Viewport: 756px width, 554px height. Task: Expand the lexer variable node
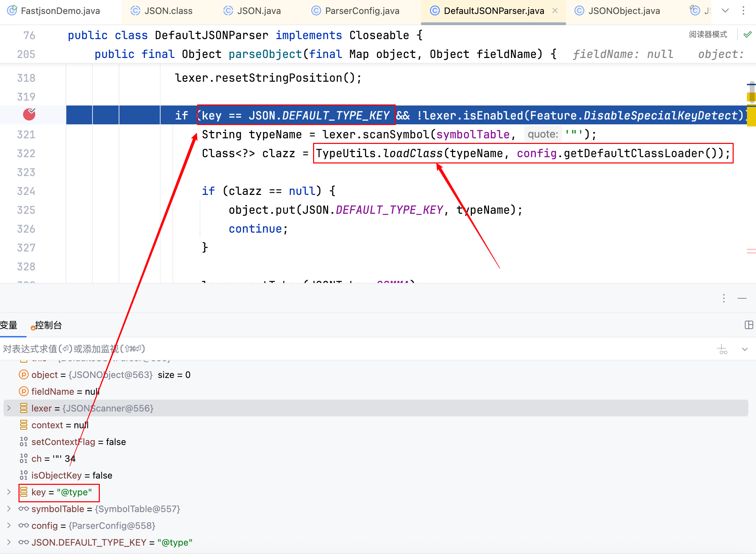pyautogui.click(x=9, y=408)
